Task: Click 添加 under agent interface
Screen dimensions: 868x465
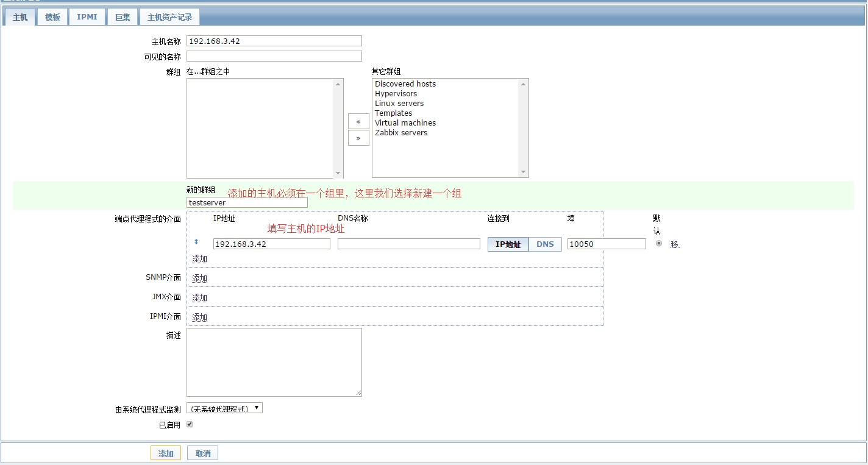Action: coord(200,259)
